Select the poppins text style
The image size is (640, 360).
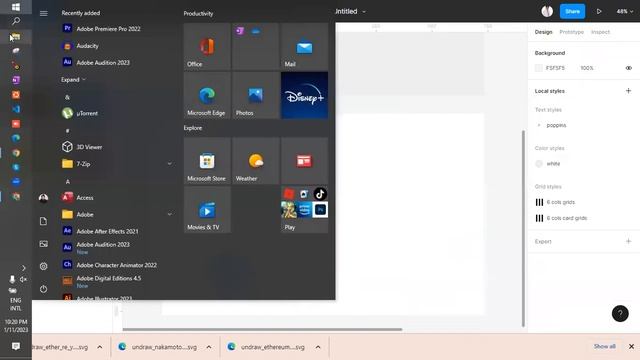556,125
